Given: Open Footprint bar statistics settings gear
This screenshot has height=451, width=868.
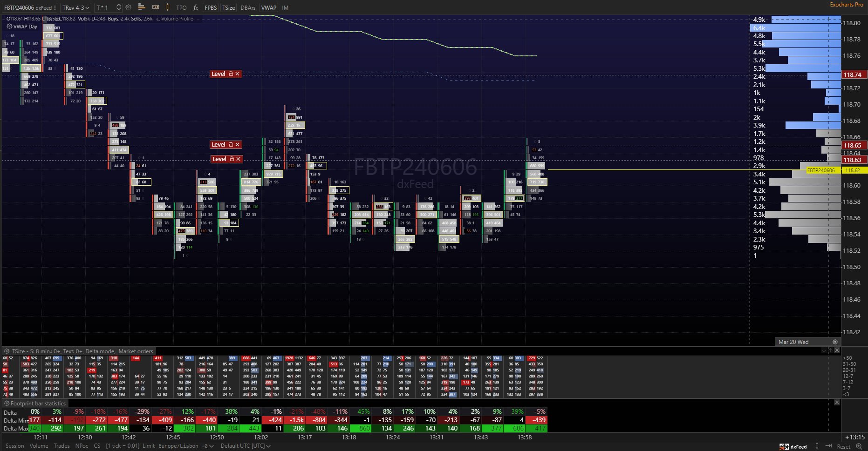Looking at the screenshot, I should (7, 404).
